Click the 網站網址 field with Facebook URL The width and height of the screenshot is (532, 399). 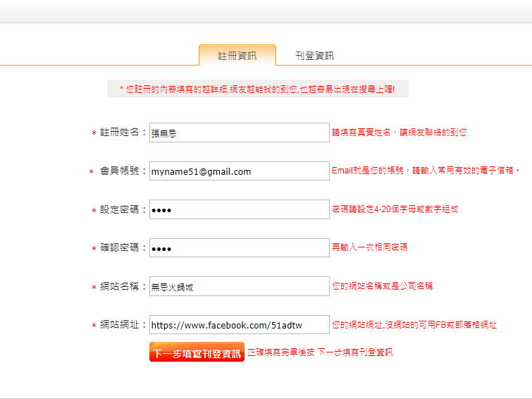click(x=239, y=325)
